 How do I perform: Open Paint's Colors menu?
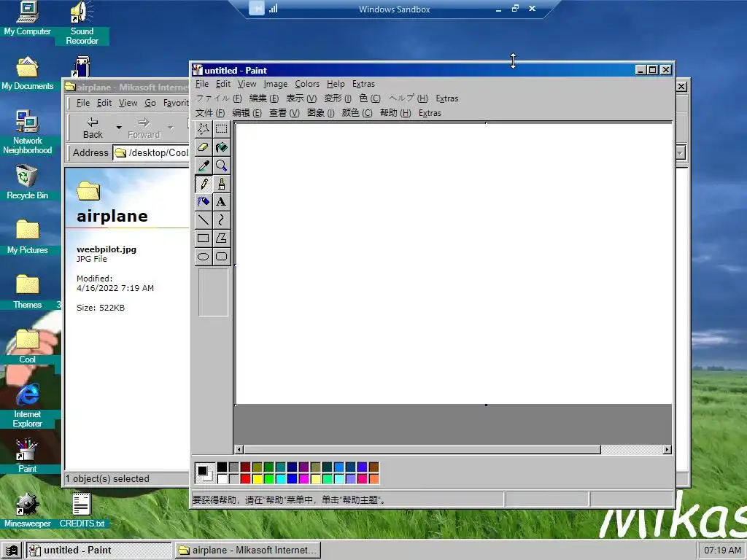307,84
